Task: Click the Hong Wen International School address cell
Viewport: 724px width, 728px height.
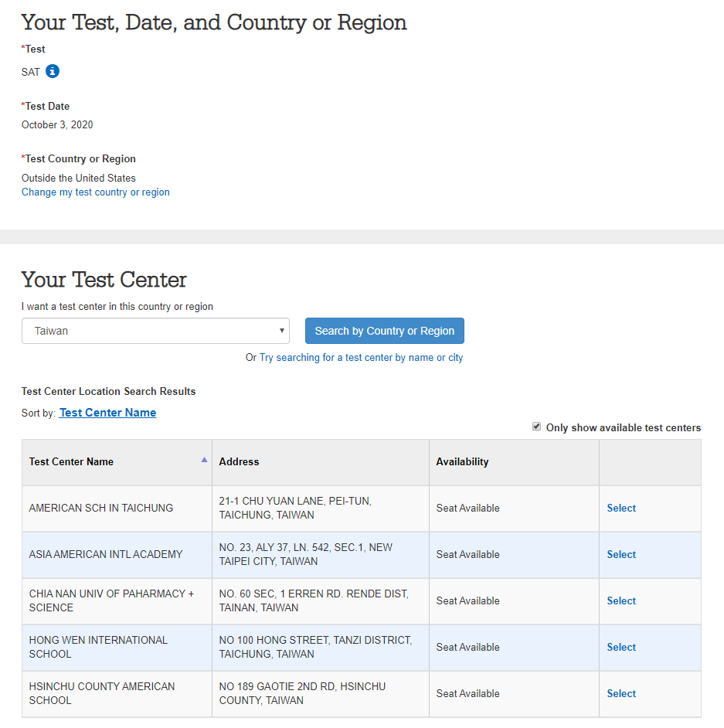Action: coord(321,647)
